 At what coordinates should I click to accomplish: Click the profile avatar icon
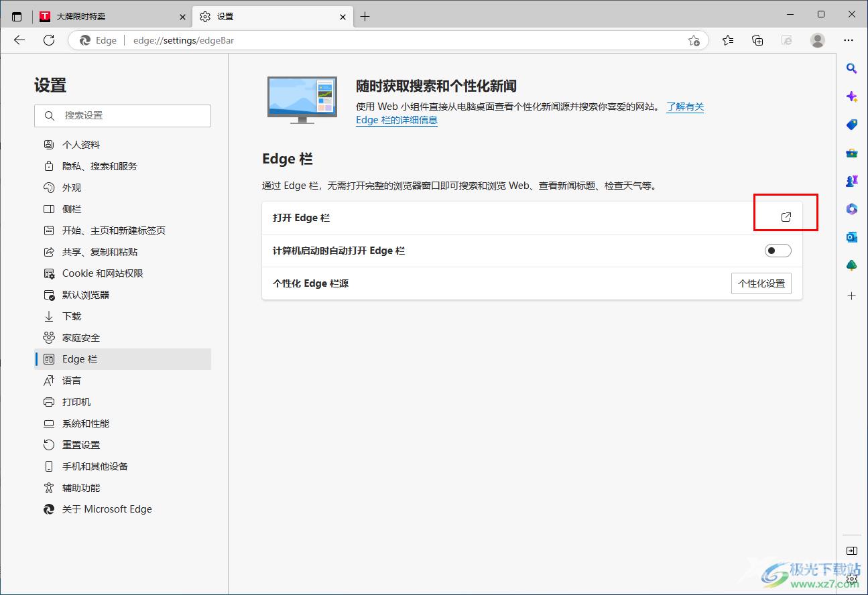[x=818, y=40]
